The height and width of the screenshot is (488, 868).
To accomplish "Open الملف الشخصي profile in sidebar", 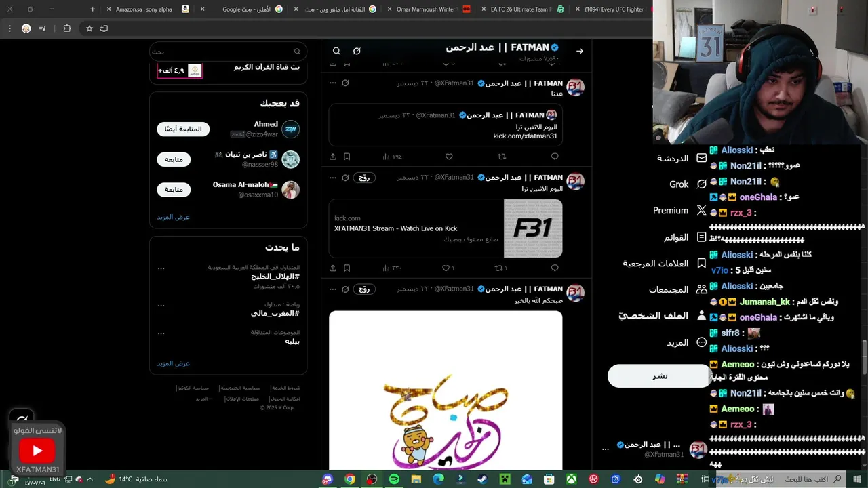I will click(663, 316).
